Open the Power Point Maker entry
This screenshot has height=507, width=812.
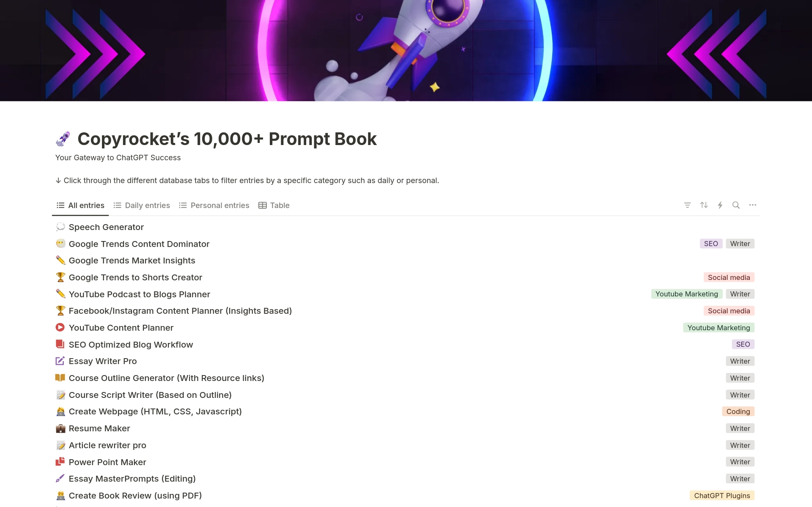click(107, 462)
